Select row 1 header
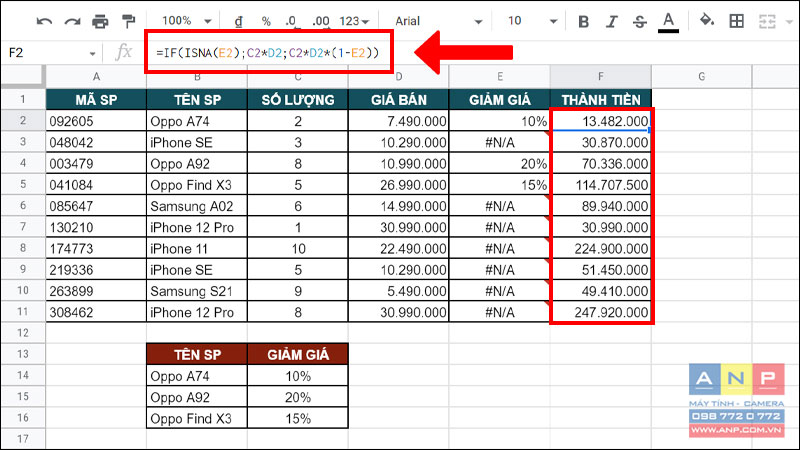Screen dimensions: 800x450 coord(23,99)
